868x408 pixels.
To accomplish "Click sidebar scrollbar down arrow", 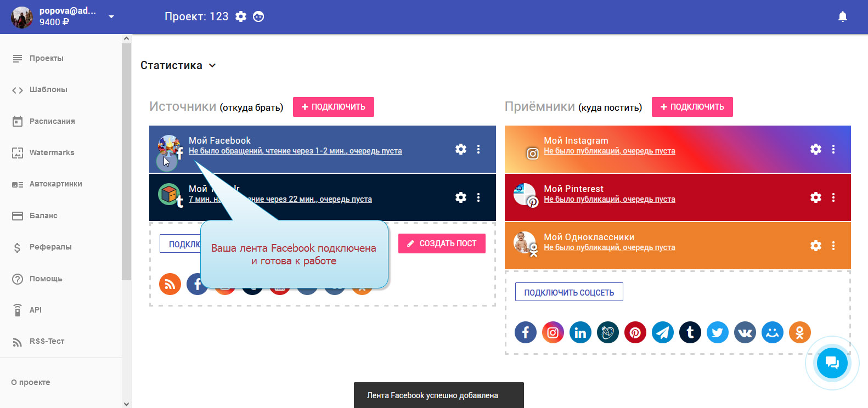I will (127, 404).
